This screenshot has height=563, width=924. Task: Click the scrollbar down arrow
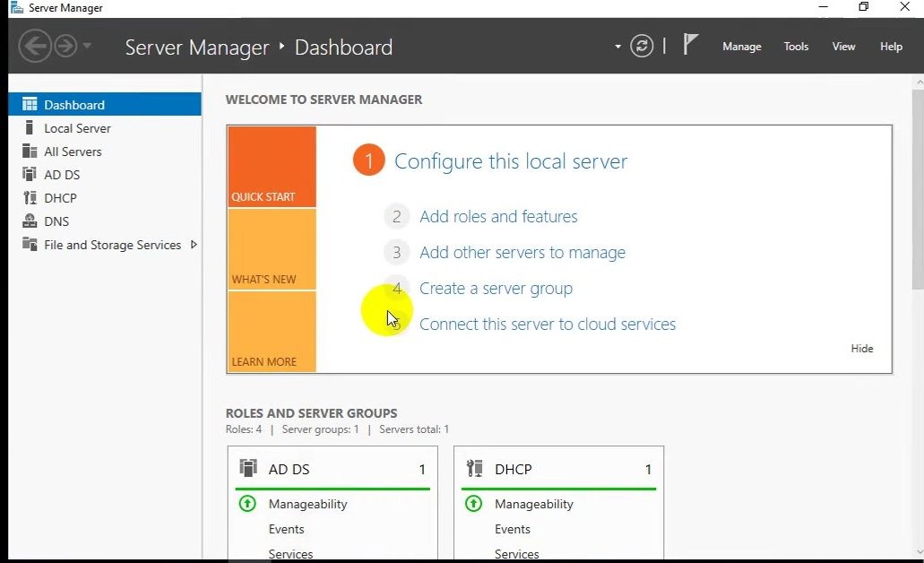point(919,552)
